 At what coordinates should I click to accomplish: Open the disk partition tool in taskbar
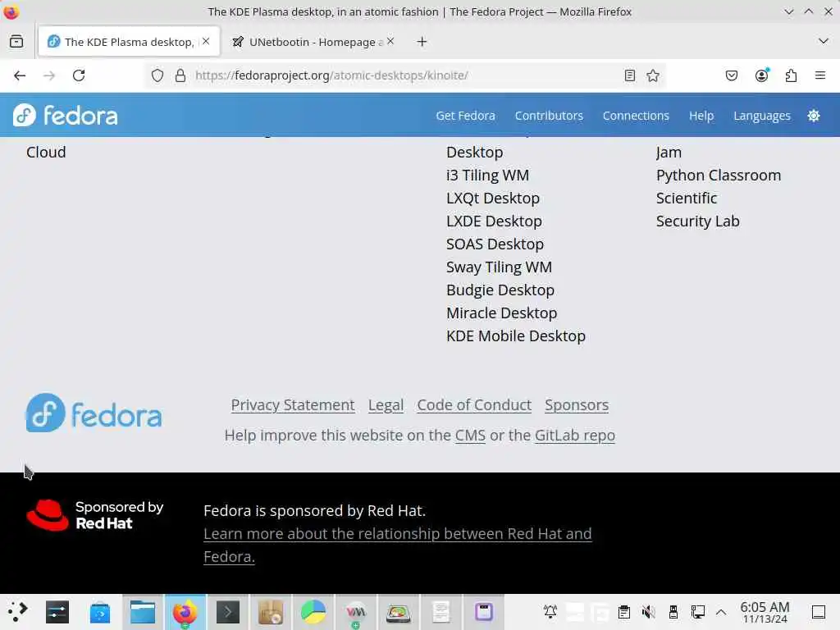click(398, 612)
